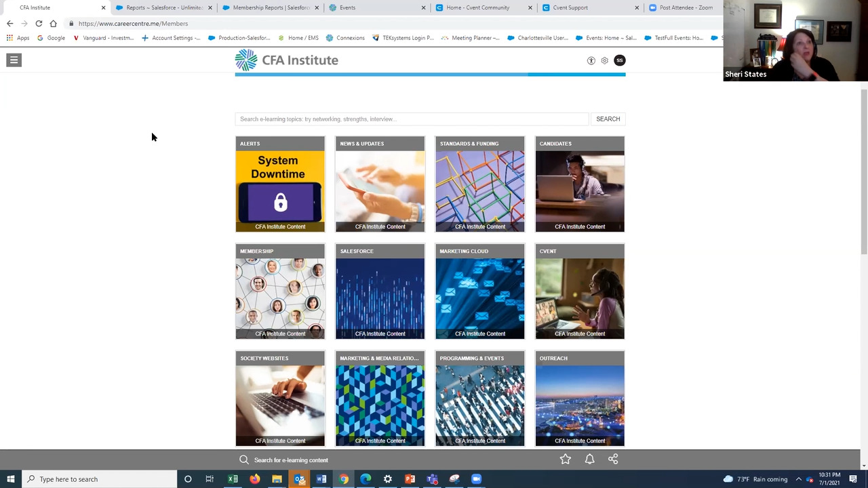Open Cortana circle on the taskbar
This screenshot has height=488, width=868.
pyautogui.click(x=188, y=479)
